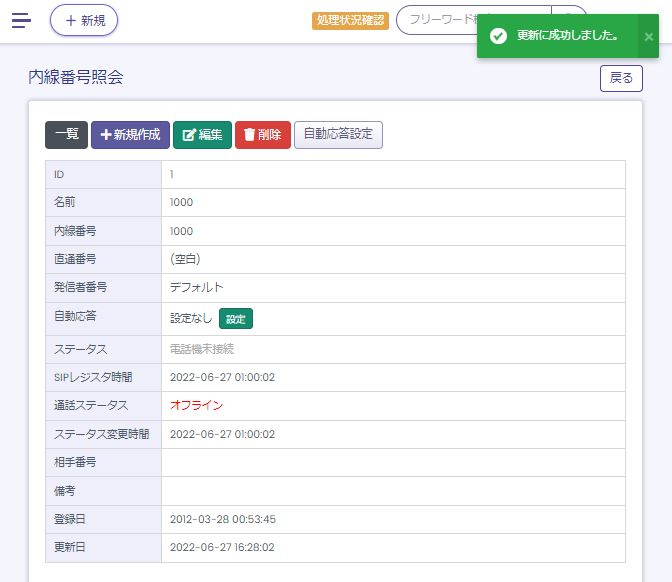Open the 一覧 list view
This screenshot has height=582, width=672.
click(66, 135)
